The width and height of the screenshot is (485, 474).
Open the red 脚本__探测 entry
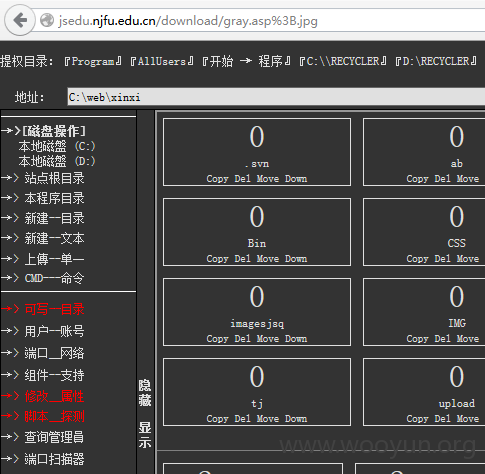coord(54,416)
